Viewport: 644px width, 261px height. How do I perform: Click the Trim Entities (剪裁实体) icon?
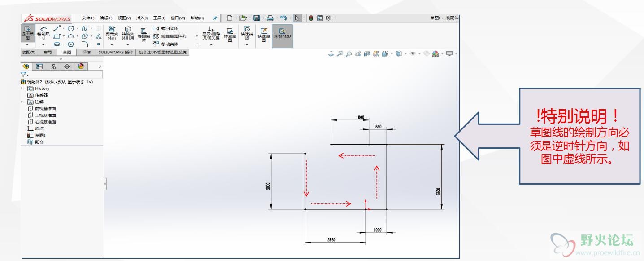(111, 32)
